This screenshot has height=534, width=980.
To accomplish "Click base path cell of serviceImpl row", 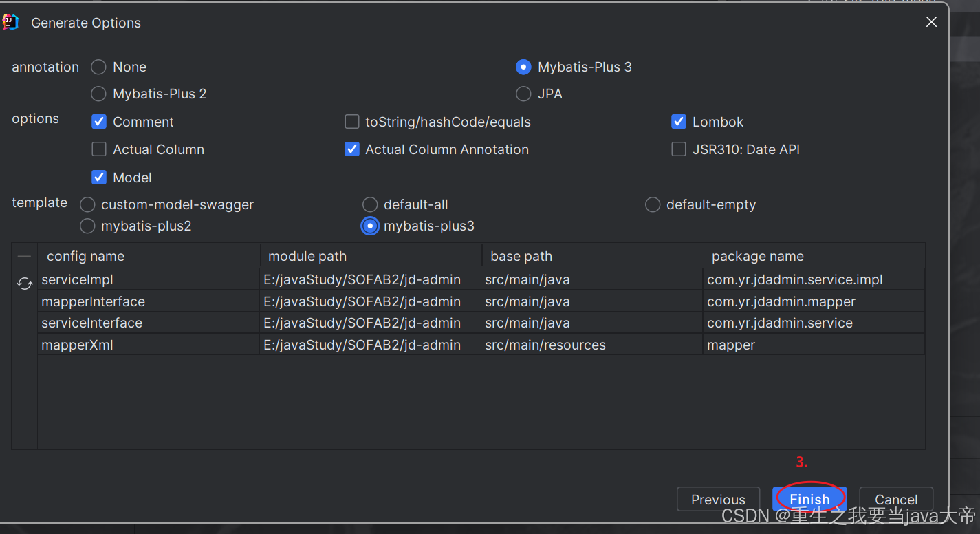I will click(x=593, y=279).
